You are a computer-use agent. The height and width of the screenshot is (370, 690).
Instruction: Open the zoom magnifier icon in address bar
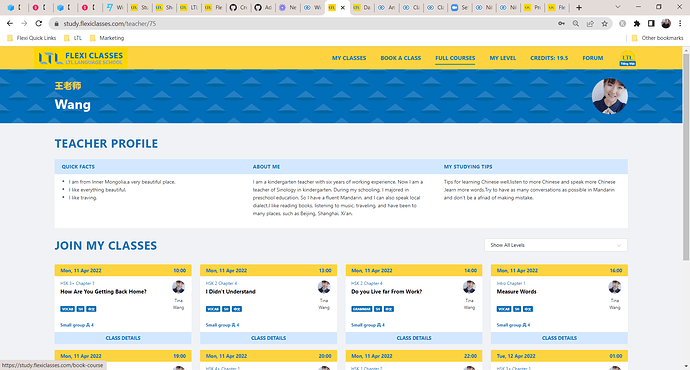coord(576,24)
